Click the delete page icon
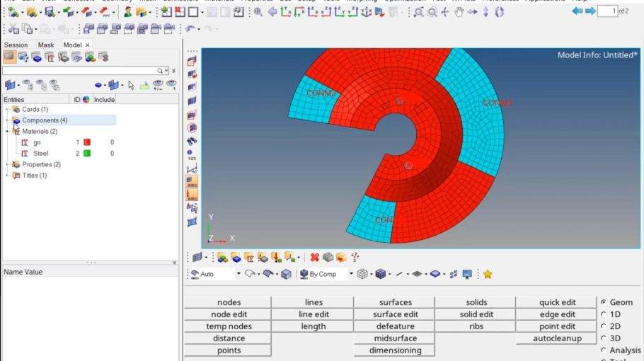 coord(180,12)
